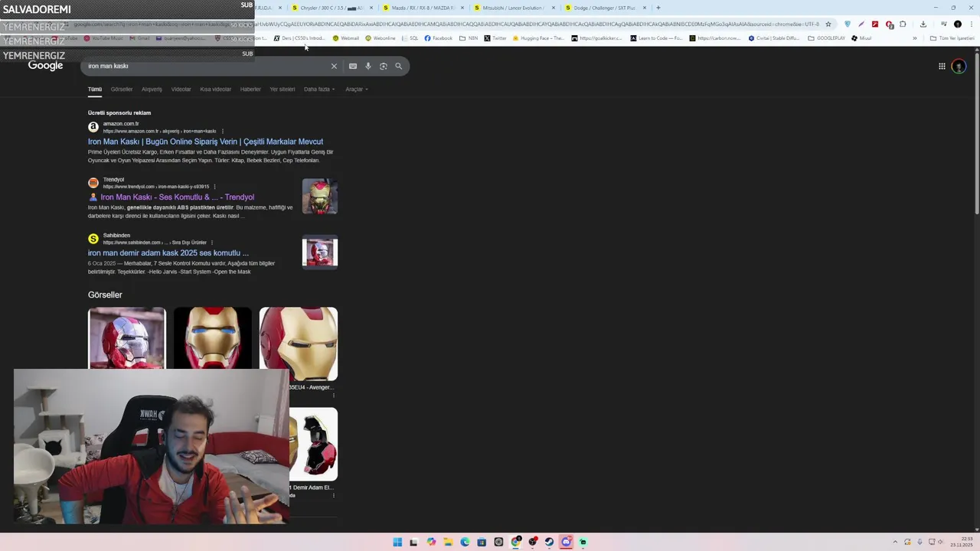
Task: Switch to Chrome in the taskbar
Action: (x=515, y=542)
